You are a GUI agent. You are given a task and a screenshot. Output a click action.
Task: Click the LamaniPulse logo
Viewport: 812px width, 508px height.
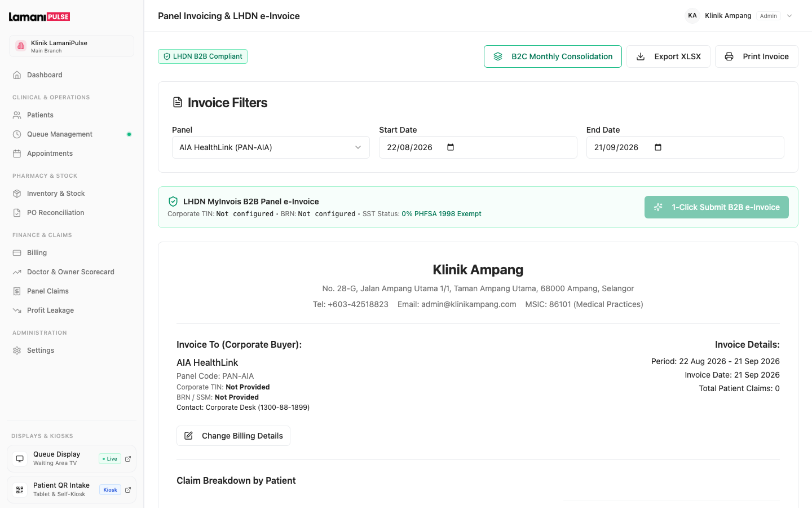pos(39,16)
